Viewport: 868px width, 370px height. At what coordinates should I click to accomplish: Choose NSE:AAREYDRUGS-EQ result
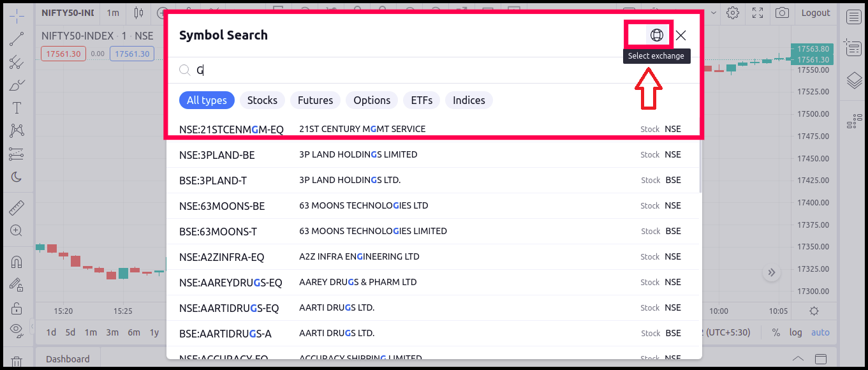tap(432, 283)
